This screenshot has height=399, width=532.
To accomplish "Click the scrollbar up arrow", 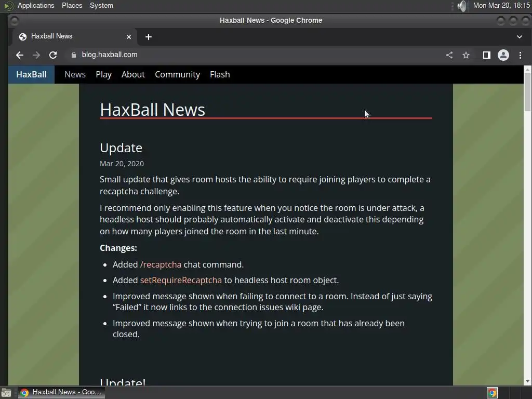I will (x=527, y=69).
